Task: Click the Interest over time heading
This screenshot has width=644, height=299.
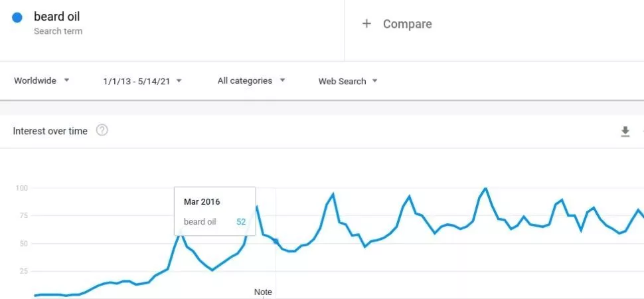Action: (x=50, y=131)
